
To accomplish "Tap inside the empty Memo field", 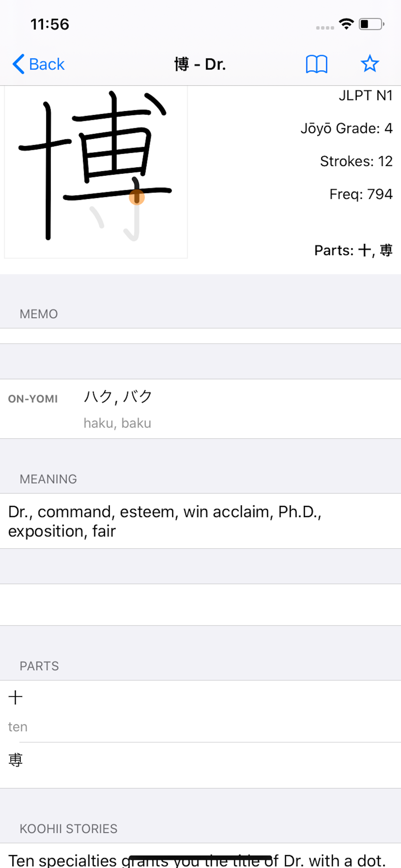I will [x=200, y=336].
